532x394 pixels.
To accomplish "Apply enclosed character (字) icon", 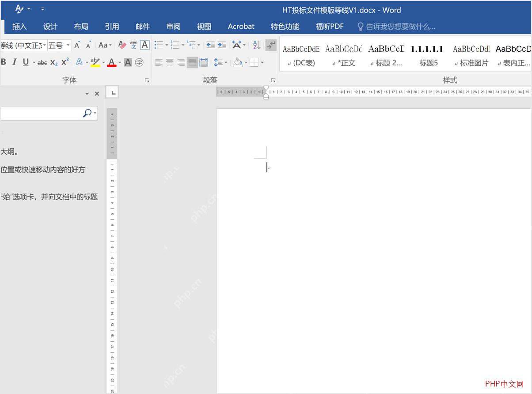I will (x=139, y=62).
